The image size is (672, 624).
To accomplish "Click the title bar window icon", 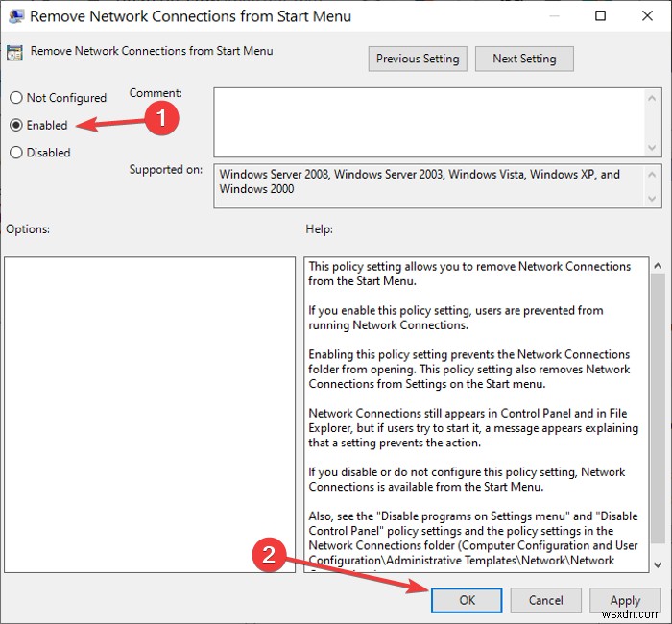I will point(16,16).
